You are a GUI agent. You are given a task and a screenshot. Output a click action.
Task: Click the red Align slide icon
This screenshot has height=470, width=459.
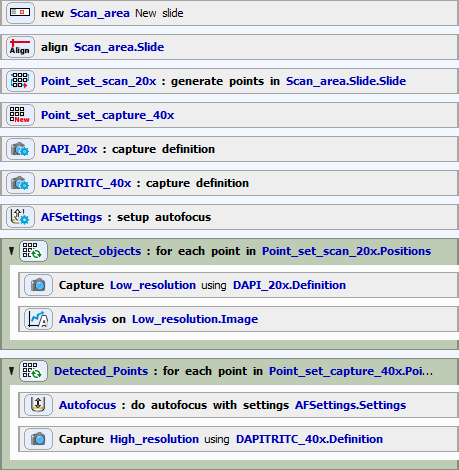20,47
